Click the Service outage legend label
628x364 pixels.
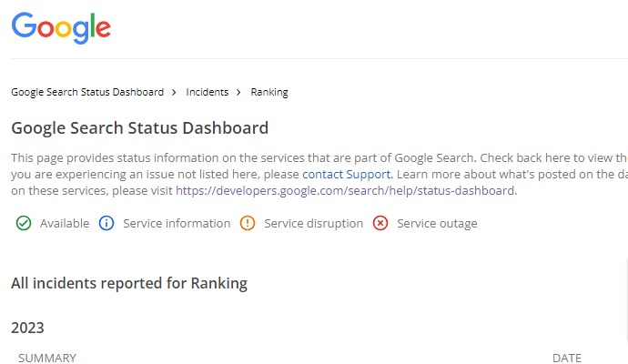point(437,223)
